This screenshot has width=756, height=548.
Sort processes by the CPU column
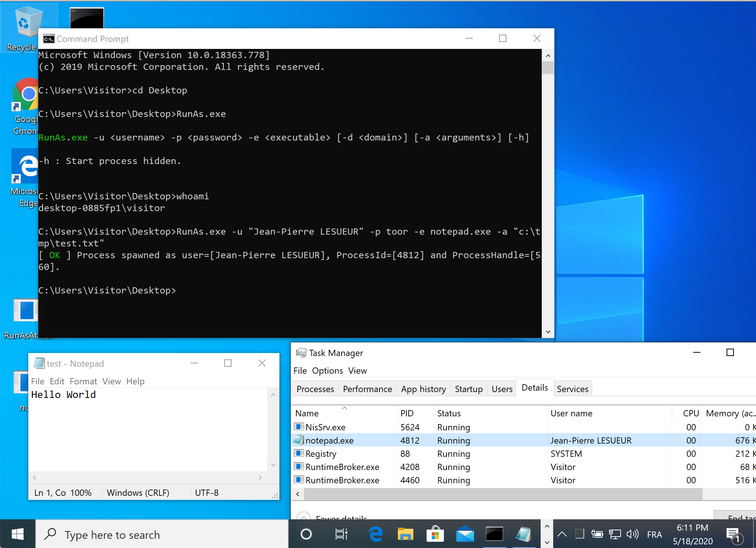pos(687,413)
